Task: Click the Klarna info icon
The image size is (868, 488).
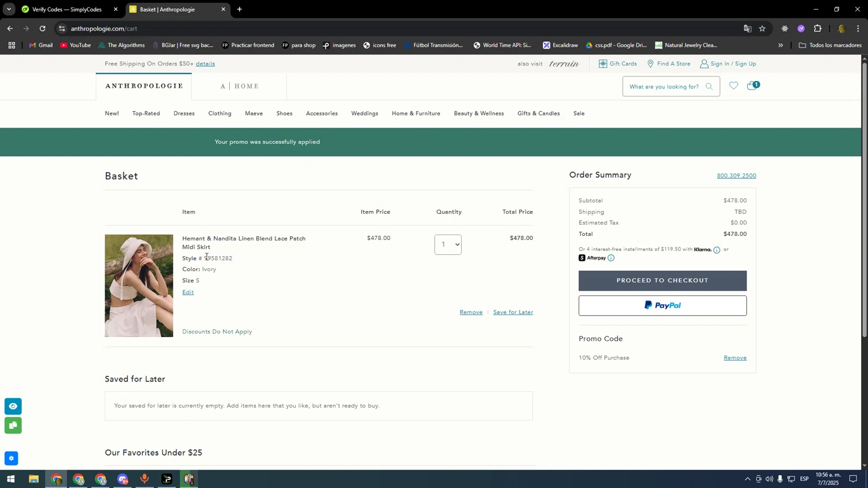Action: tap(716, 250)
